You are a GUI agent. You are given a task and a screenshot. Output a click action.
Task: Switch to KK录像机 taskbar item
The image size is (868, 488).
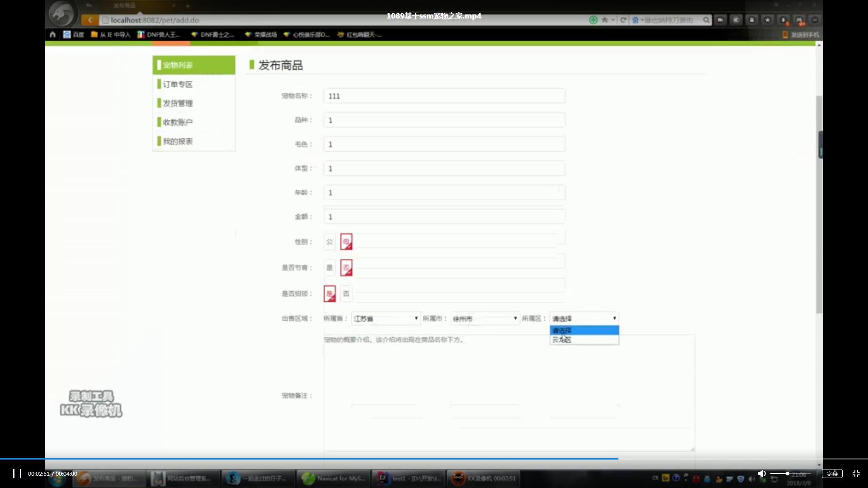tap(483, 478)
